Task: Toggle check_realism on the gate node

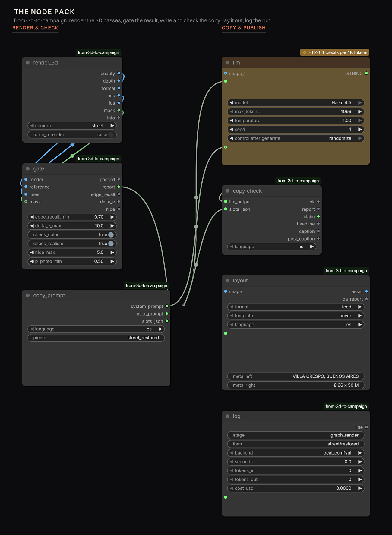Action: (x=72, y=243)
